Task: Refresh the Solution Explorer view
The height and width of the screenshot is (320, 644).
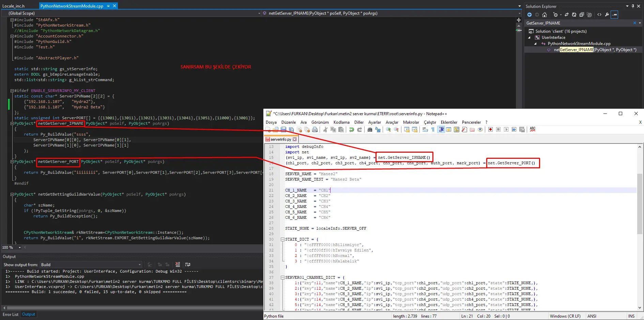Action: point(574,15)
